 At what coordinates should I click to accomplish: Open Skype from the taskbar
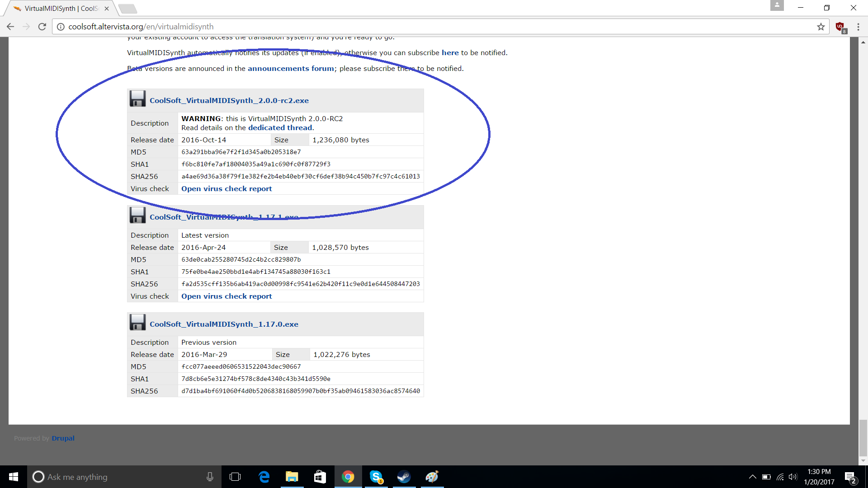376,477
